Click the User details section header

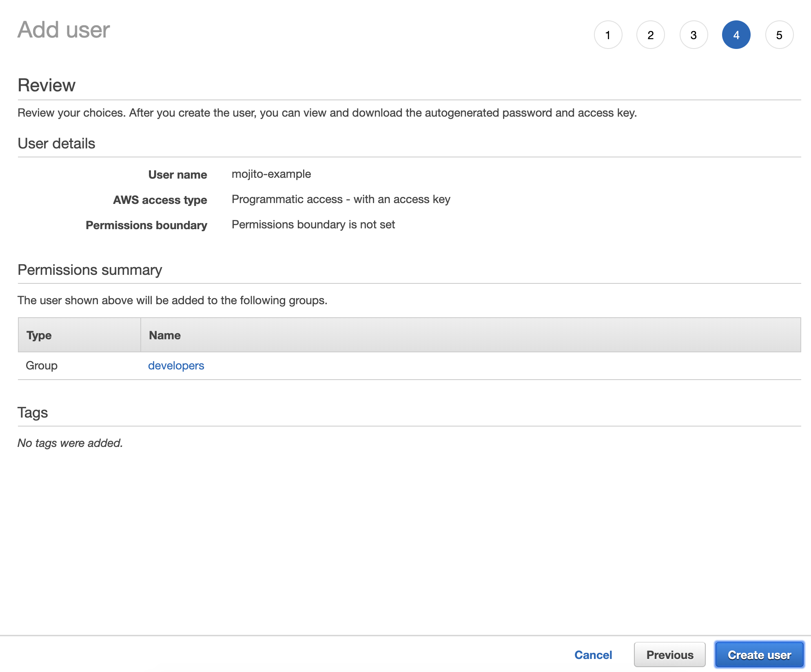[56, 143]
